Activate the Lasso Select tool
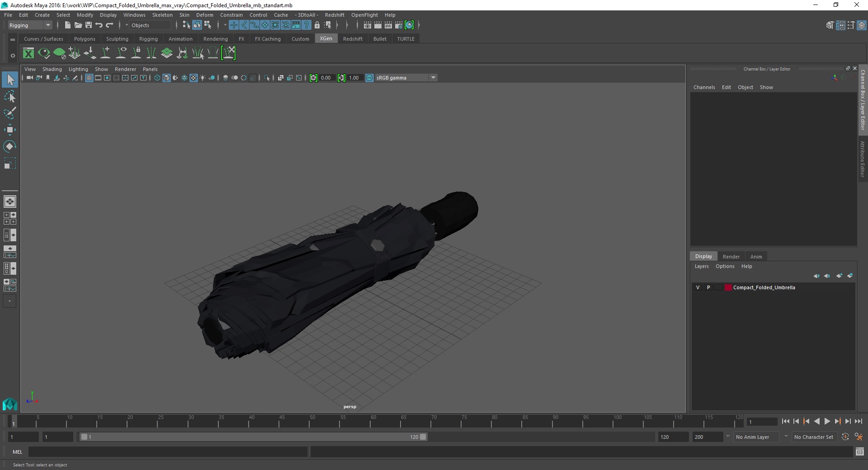868x470 pixels. tap(10, 96)
